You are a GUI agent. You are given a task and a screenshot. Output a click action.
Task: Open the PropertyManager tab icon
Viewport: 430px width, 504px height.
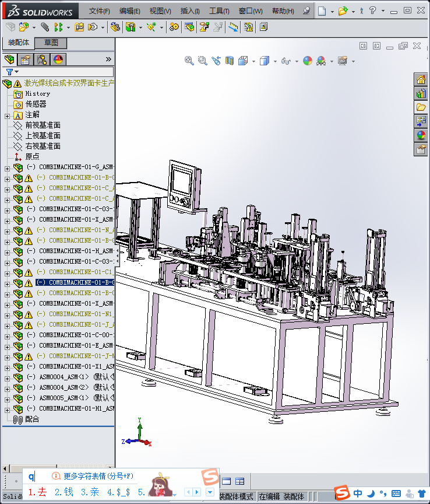[26, 60]
